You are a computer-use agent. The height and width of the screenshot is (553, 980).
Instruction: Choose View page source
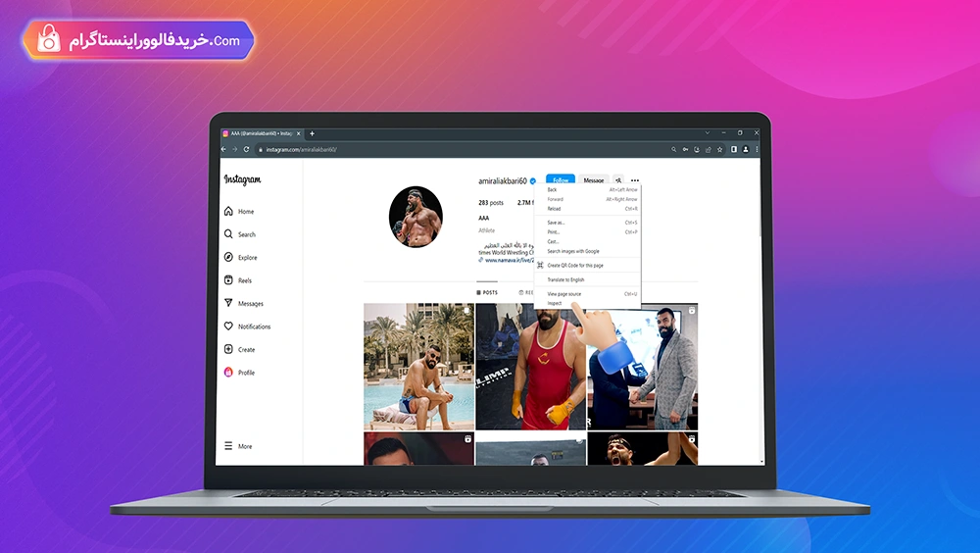(x=587, y=293)
